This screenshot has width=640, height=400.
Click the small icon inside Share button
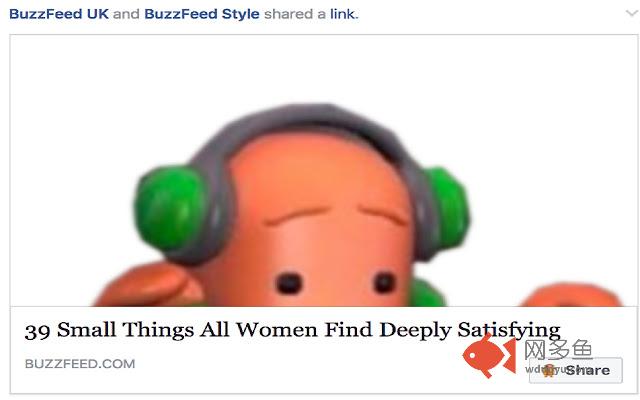[x=549, y=370]
